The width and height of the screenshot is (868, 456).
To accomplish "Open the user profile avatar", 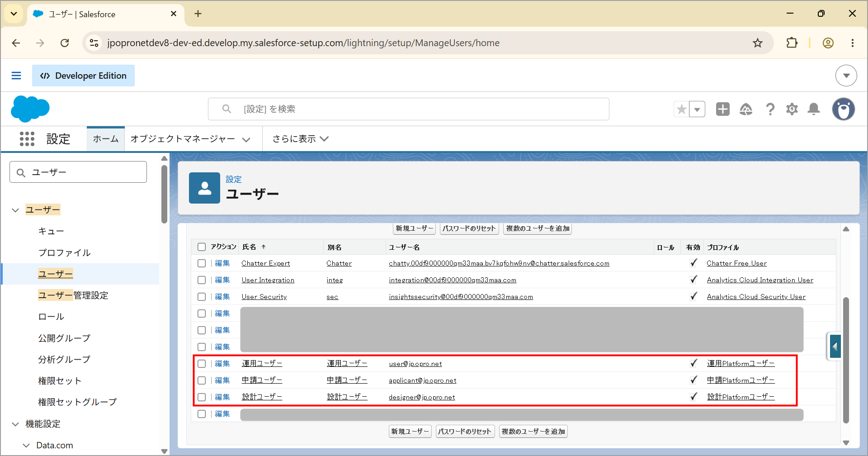I will click(844, 109).
